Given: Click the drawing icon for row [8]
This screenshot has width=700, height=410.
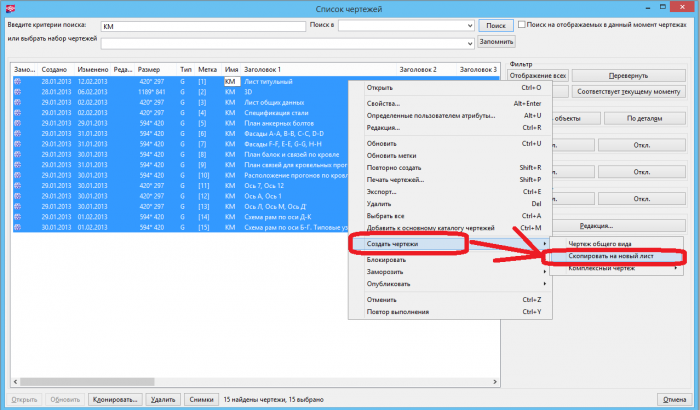Looking at the screenshot, I should click(17, 154).
